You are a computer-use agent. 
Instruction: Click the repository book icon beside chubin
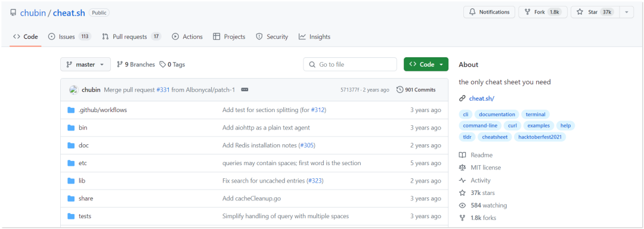(13, 13)
